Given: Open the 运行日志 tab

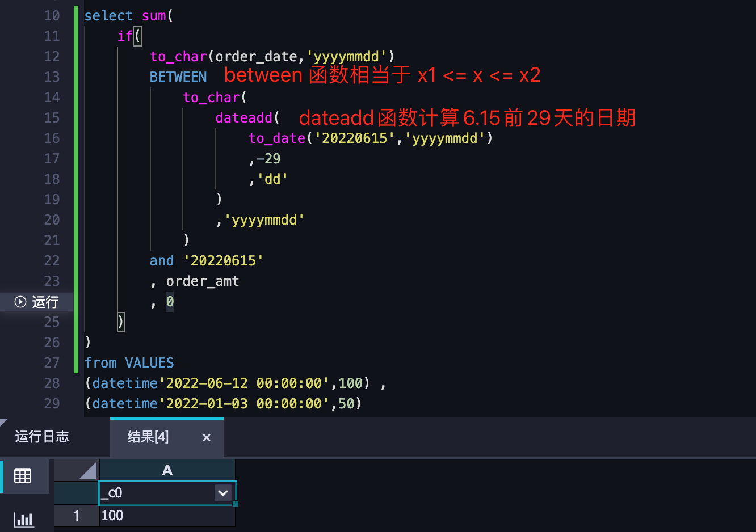Looking at the screenshot, I should click(42, 437).
